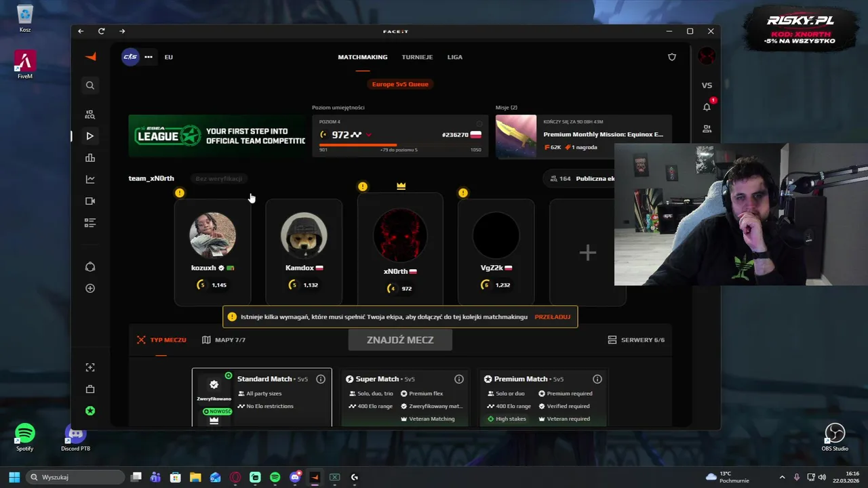Image resolution: width=868 pixels, height=488 pixels.
Task: Reload page with refresh arrow
Action: click(x=101, y=31)
